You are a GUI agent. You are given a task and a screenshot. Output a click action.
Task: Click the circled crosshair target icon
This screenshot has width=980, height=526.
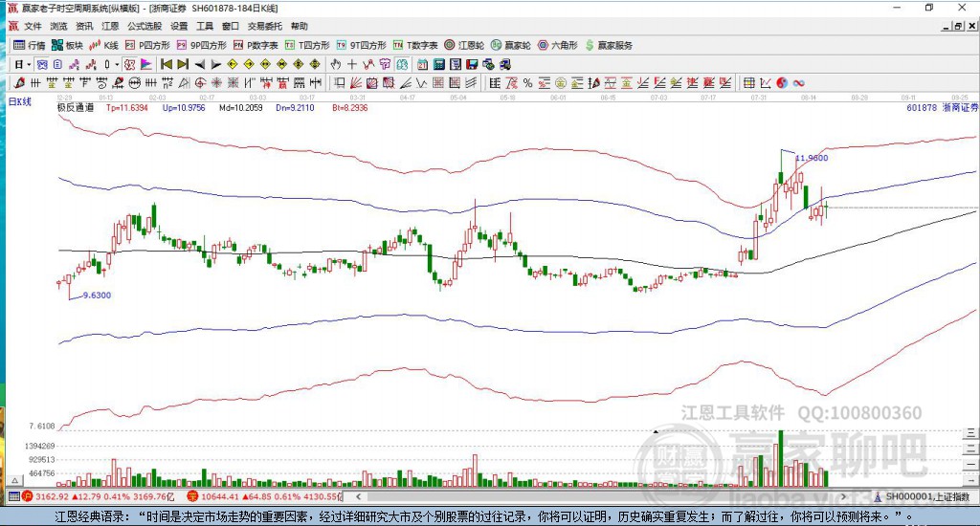(x=200, y=83)
